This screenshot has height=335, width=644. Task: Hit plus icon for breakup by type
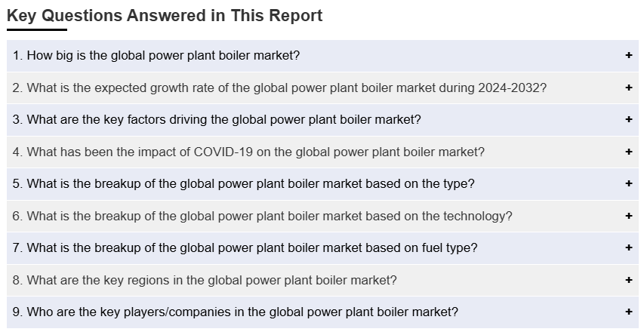[x=628, y=183]
